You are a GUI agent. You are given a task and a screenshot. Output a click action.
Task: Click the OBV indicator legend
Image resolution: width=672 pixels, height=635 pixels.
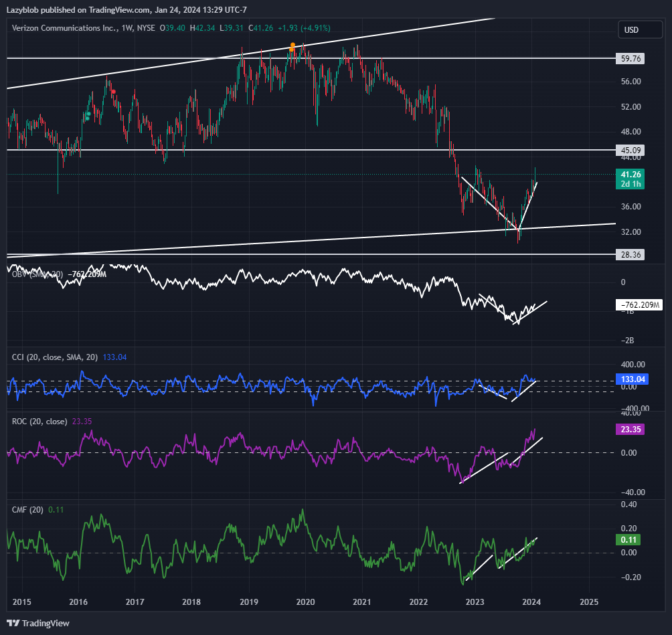click(x=37, y=274)
